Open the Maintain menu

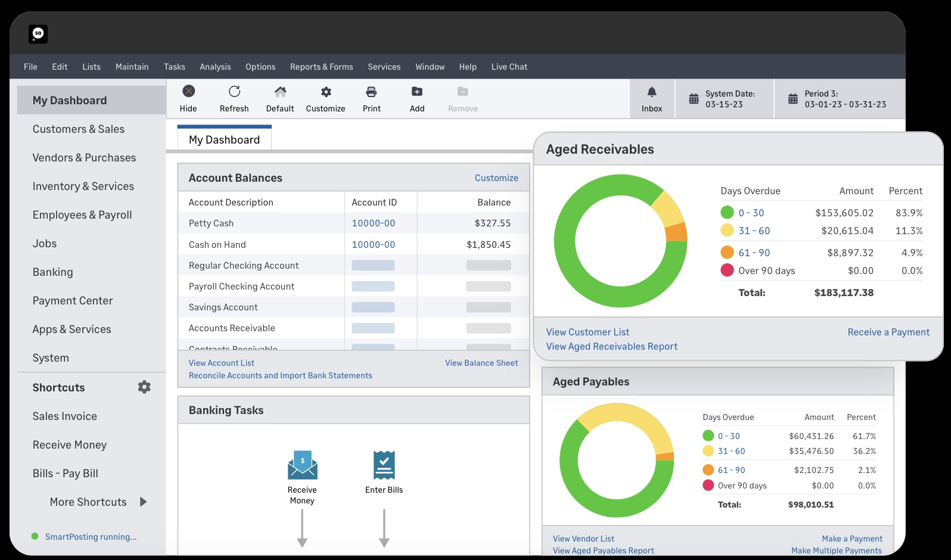132,67
